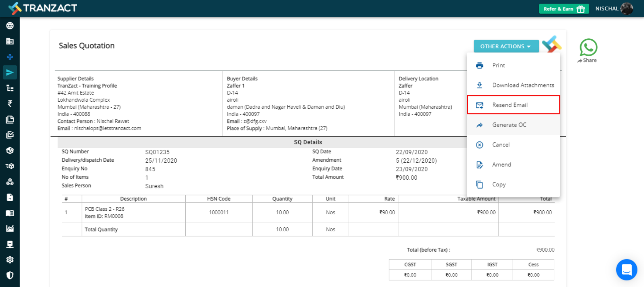
Task: Click the Total Quantity row label
Action: pyautogui.click(x=101, y=229)
